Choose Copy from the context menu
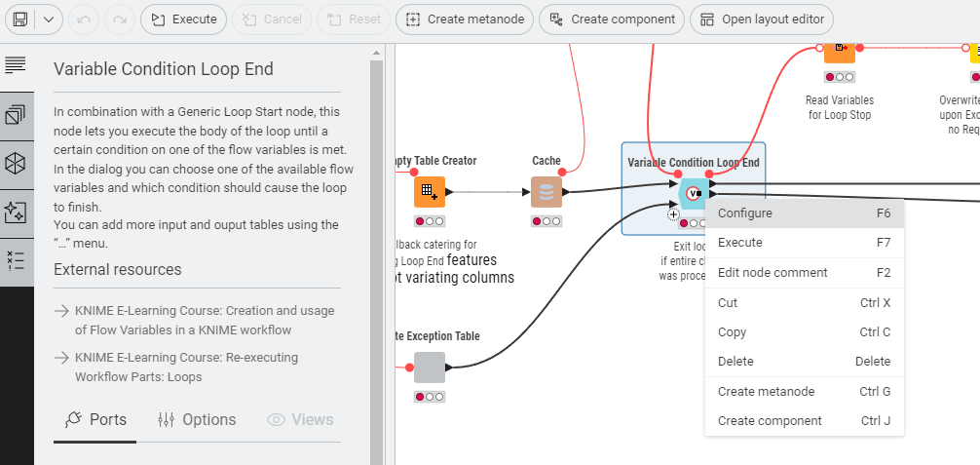Screen dimensions: 980x465 [x=805, y=332]
